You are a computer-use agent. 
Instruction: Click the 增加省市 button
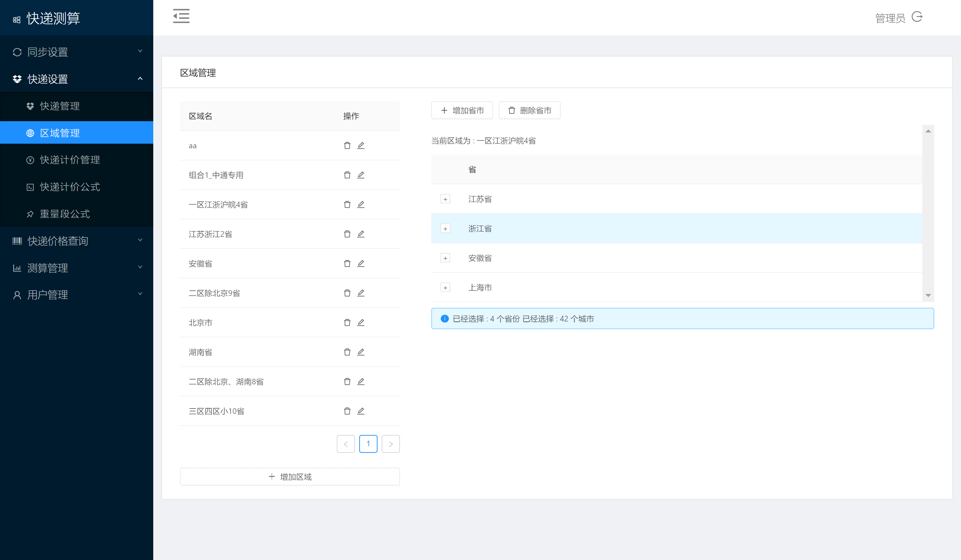tap(462, 111)
